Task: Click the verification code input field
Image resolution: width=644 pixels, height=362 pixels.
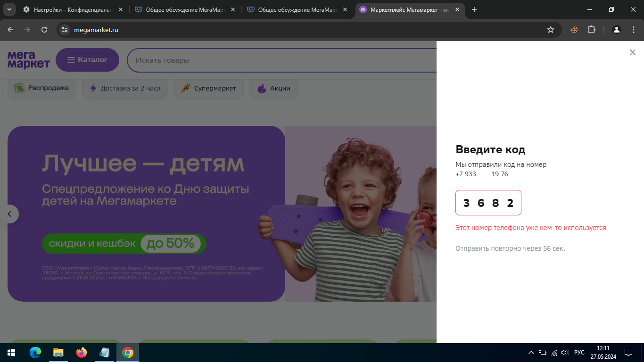Action: (488, 203)
